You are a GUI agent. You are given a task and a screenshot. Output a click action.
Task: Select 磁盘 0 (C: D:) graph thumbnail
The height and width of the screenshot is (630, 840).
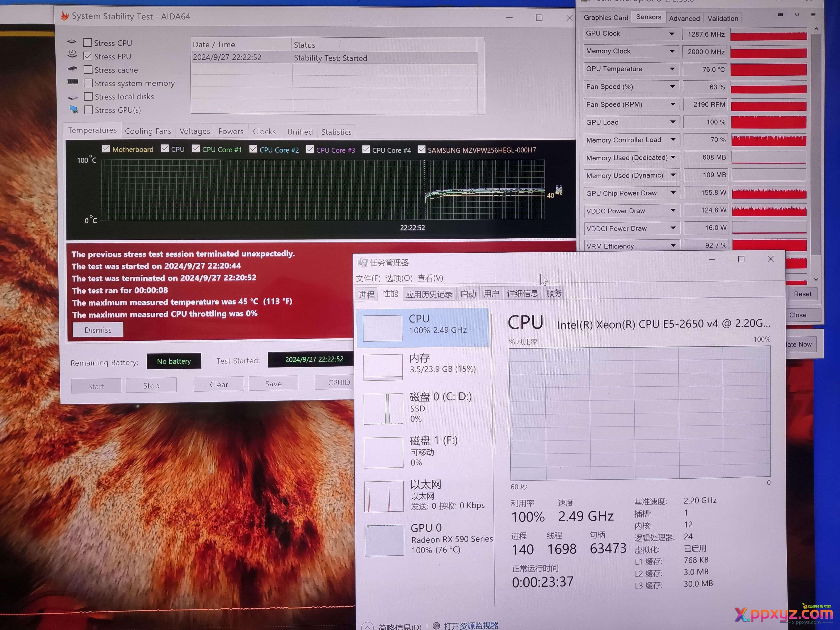(383, 409)
